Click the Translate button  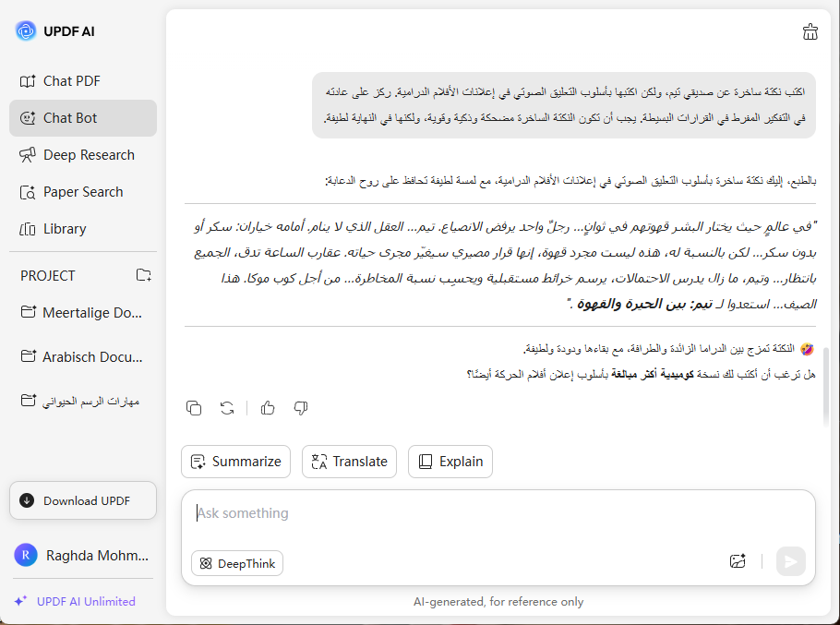pos(349,462)
